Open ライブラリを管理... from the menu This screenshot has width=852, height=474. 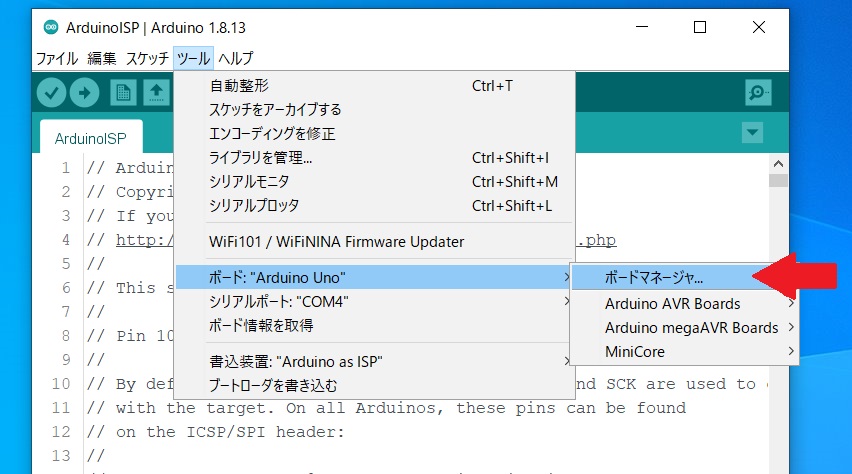(375, 158)
